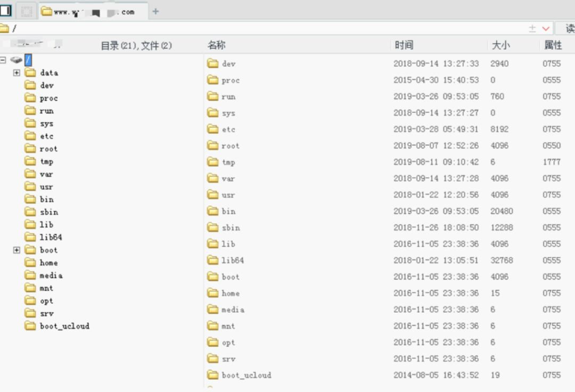Image resolution: width=575 pixels, height=392 pixels.
Task: Select the lib64 folder in the tree
Action: 51,237
